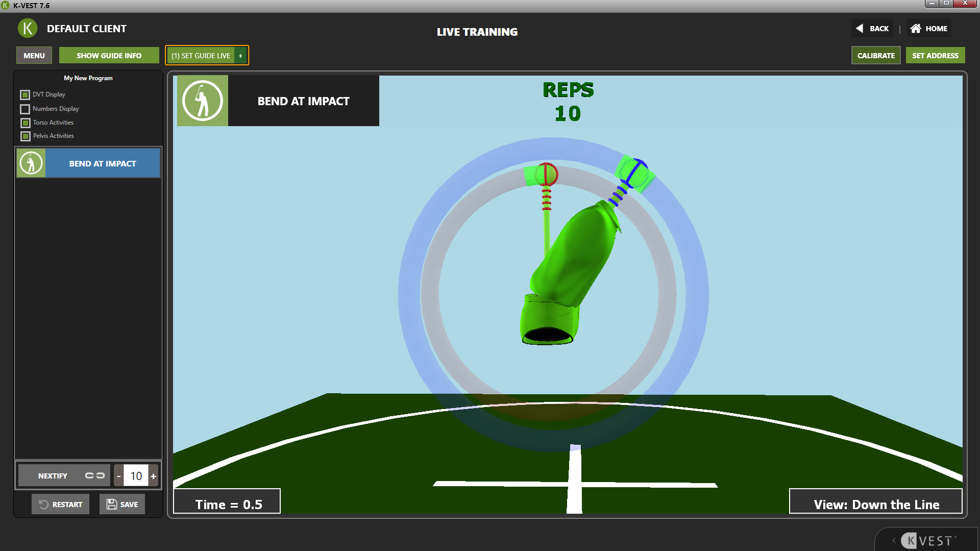Uncheck the Torso Activities checkbox
The image size is (980, 551).
pos(25,123)
